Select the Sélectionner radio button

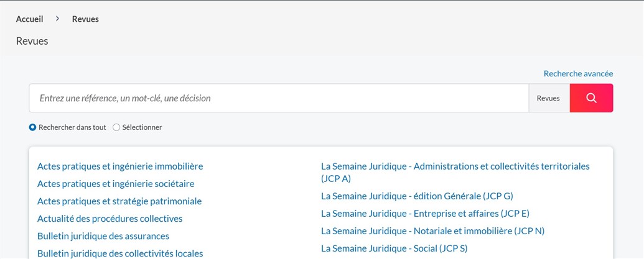click(x=116, y=127)
